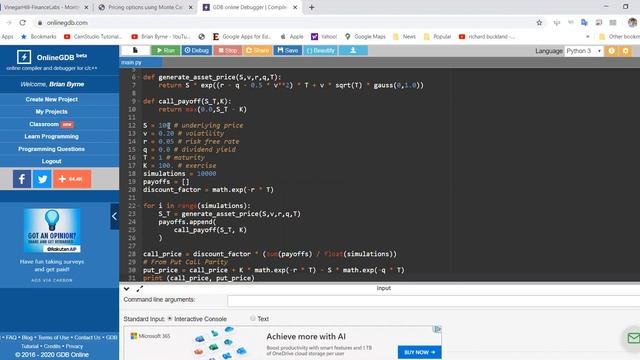Click the Got An Opinion survey ad image
640x360 pixels.
click(x=52, y=231)
